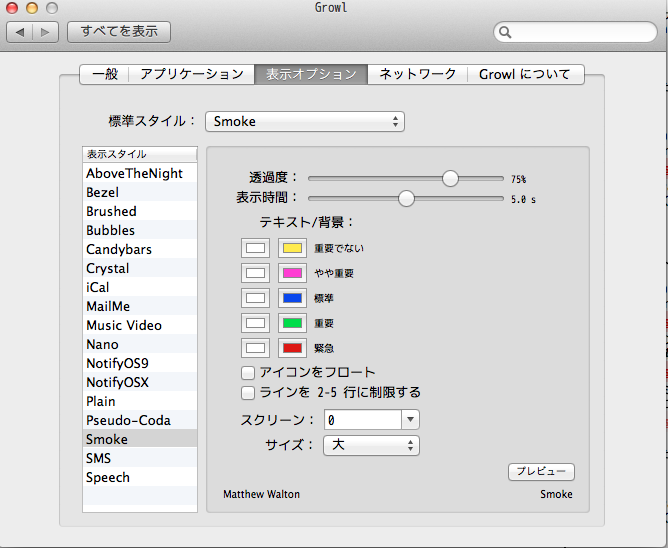Select the Smoke style row
The width and height of the screenshot is (668, 548).
140,439
